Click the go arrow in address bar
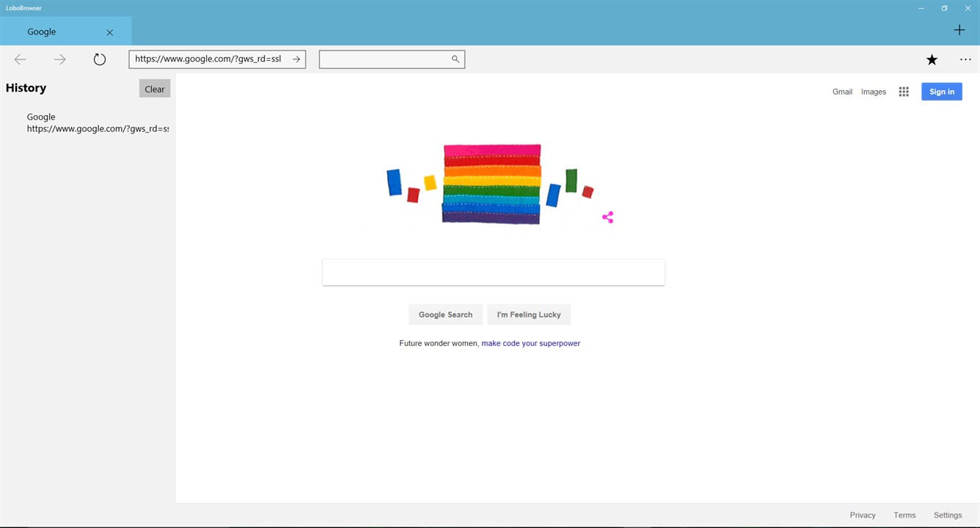Screen dimensions: 980x528 pyautogui.click(x=296, y=59)
